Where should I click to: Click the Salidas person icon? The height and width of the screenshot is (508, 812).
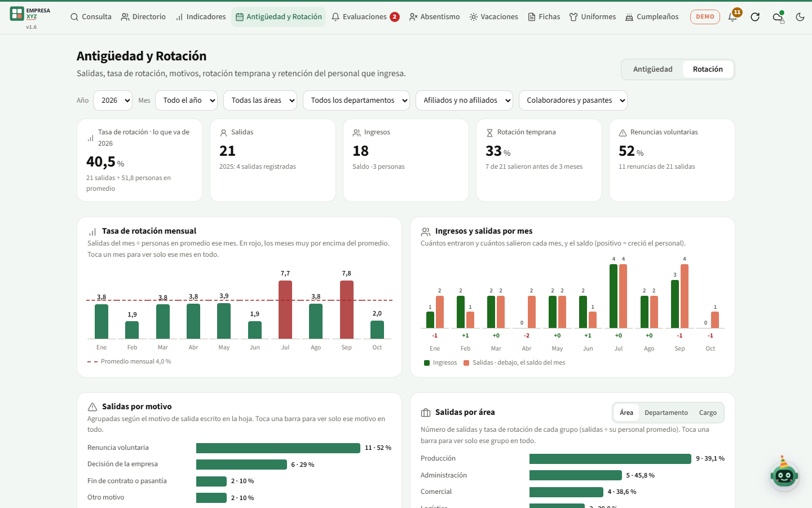[223, 133]
